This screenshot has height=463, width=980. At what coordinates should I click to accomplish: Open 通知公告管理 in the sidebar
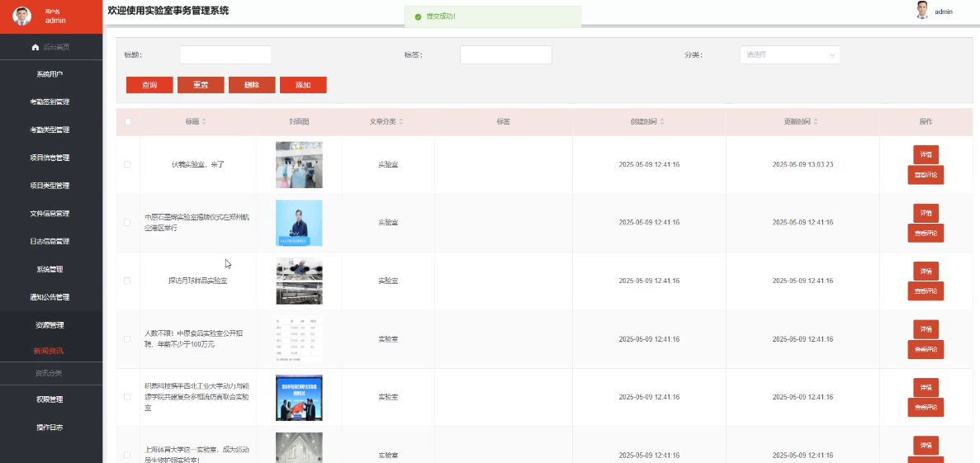pyautogui.click(x=50, y=297)
